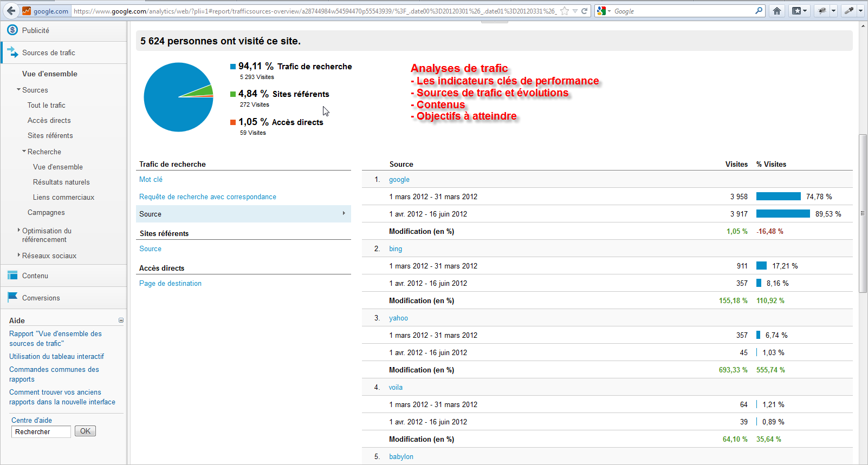
Task: Collapse the Recherche tree node
Action: [24, 152]
